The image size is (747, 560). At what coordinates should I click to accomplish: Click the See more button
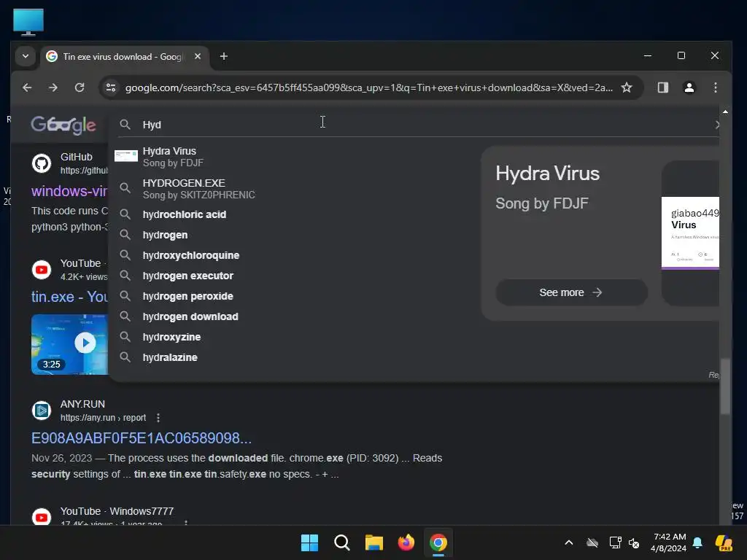[571, 292]
